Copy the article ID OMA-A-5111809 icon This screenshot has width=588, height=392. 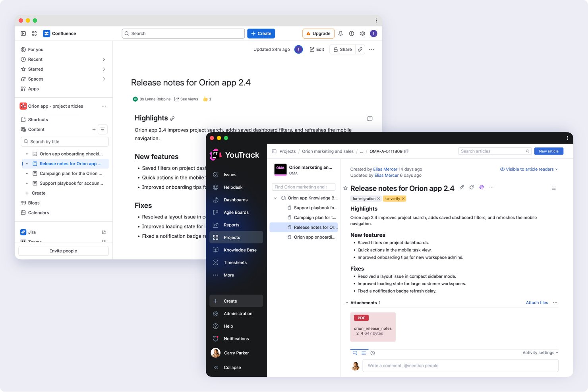click(x=406, y=151)
